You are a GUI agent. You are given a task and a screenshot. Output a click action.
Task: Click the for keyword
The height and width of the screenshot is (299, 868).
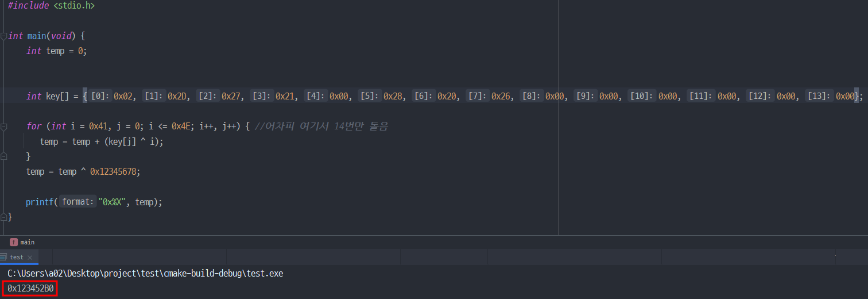pos(34,126)
